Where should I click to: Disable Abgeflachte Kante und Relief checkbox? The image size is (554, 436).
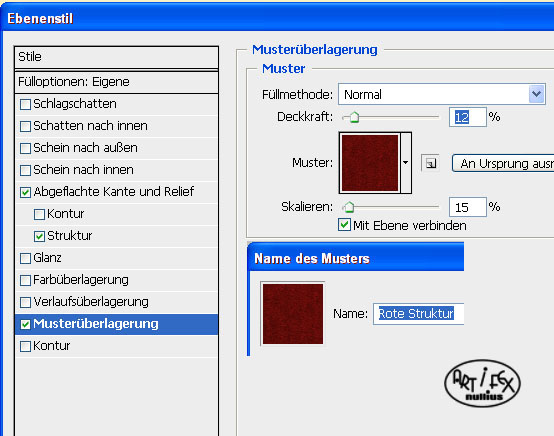[x=25, y=192]
